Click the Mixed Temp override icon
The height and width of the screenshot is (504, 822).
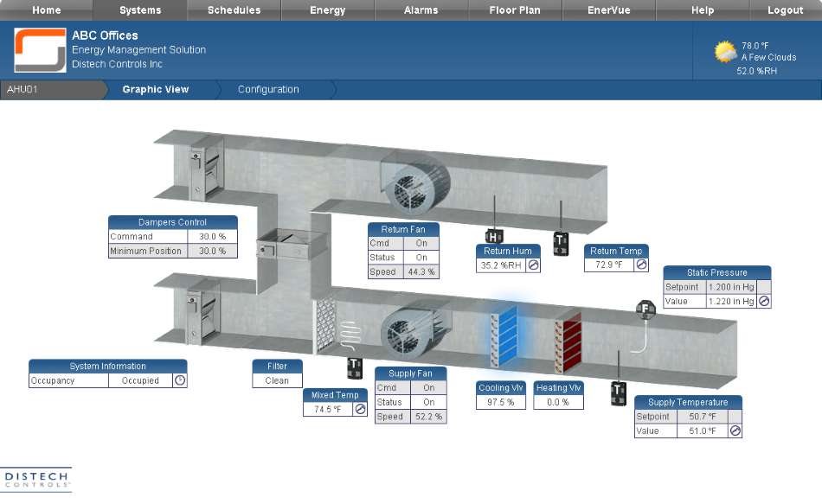(x=360, y=410)
